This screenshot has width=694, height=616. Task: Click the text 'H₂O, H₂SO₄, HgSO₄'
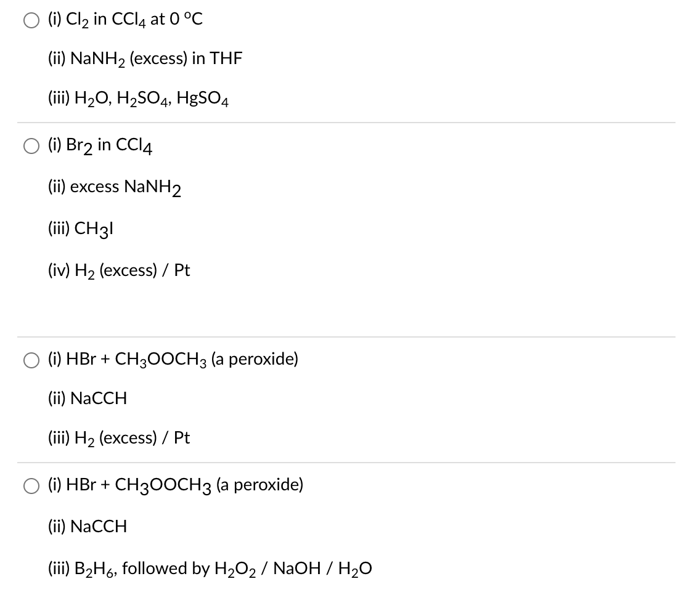(x=138, y=98)
